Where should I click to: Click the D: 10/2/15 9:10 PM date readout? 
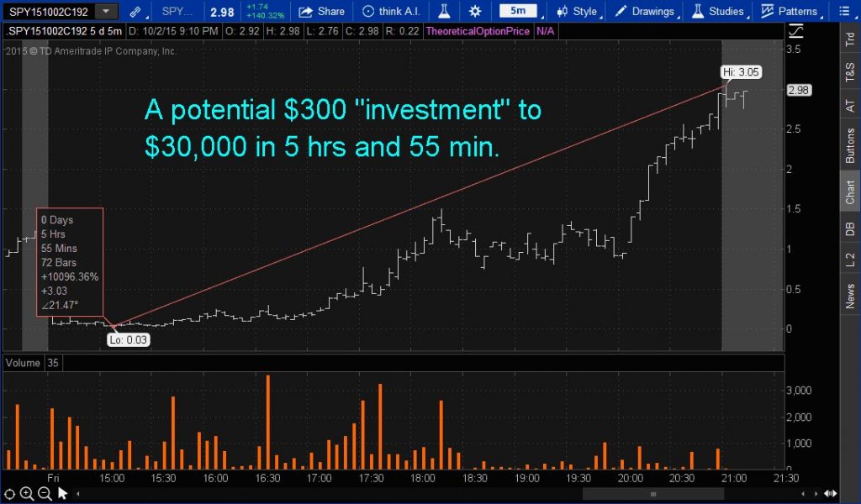tap(173, 31)
